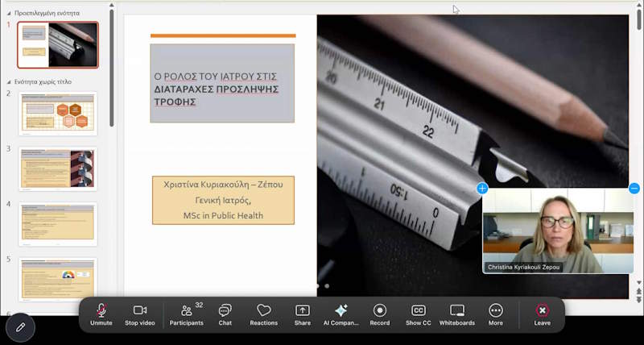Open the Whiteboards tool
Viewport: 644px width, 345px height.
click(457, 310)
